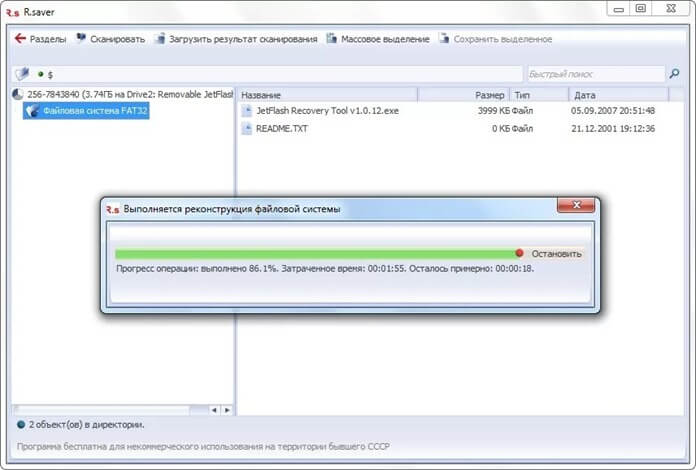
Task: Click the FAT32 file system icon
Action: tap(32, 111)
